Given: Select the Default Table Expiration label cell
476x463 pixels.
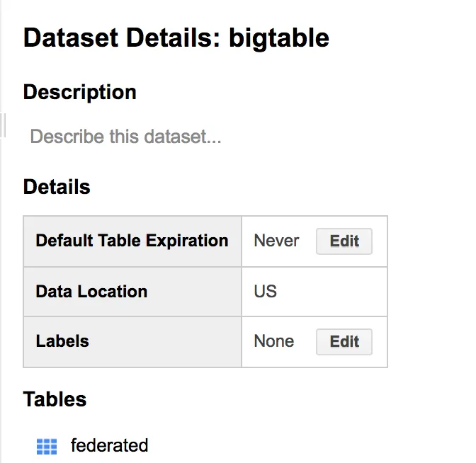Looking at the screenshot, I should [132, 241].
